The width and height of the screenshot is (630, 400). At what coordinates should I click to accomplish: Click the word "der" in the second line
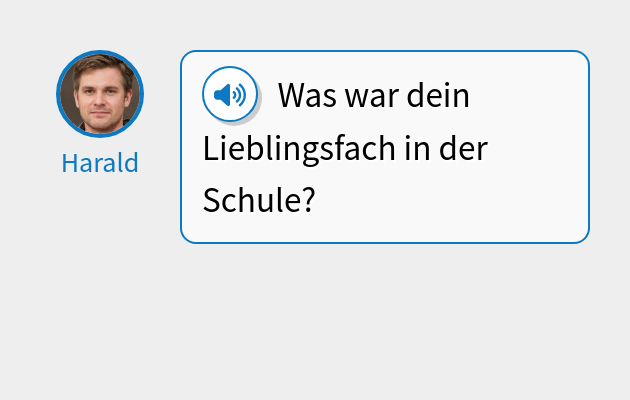[x=463, y=148]
